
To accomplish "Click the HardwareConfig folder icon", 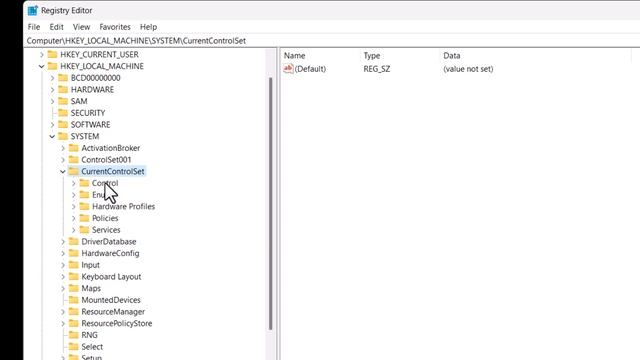I will [73, 253].
